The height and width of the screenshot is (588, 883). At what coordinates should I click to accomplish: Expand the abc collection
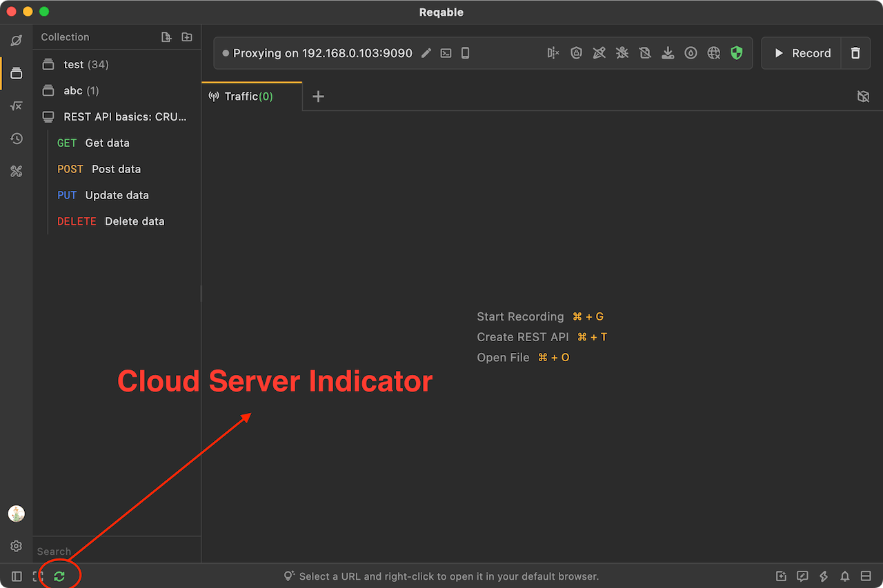click(x=72, y=91)
